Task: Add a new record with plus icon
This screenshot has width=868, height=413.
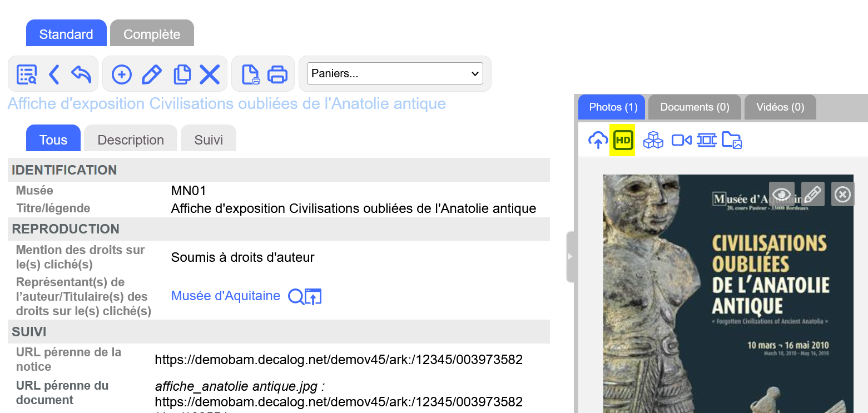Action: click(x=121, y=74)
